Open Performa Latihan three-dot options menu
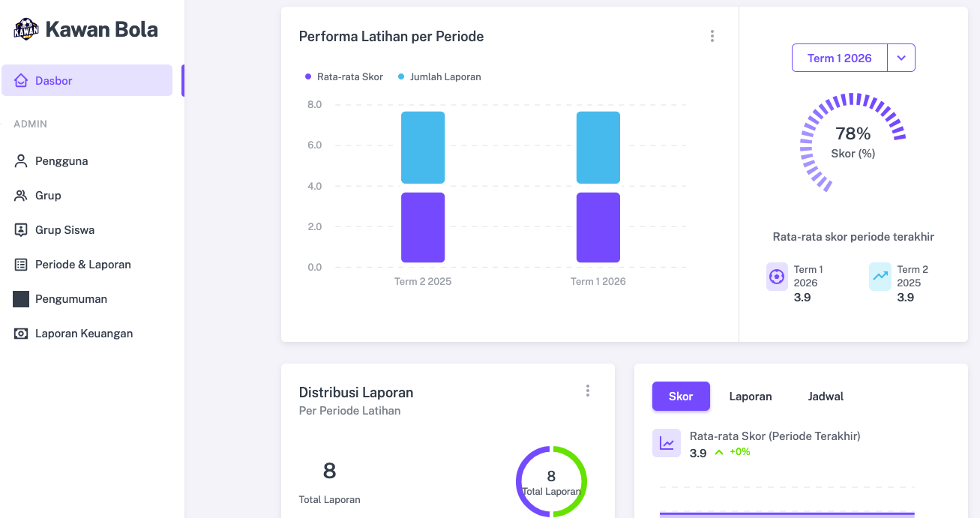 click(712, 36)
